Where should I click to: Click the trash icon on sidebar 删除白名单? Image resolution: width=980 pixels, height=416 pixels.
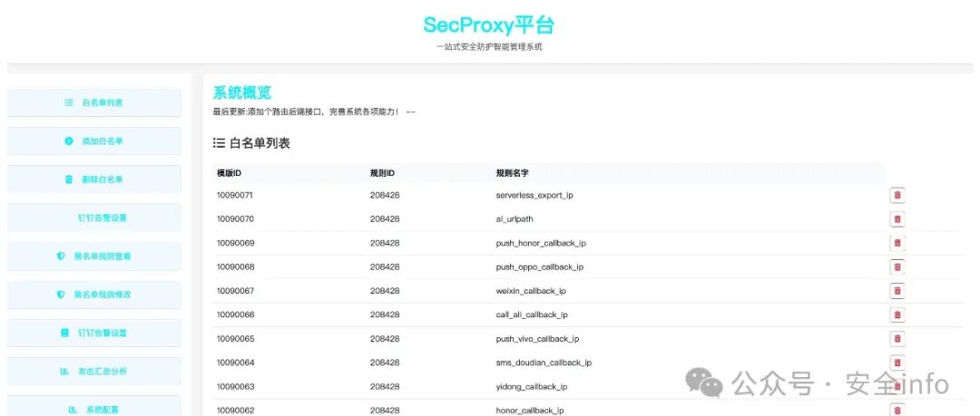click(69, 179)
